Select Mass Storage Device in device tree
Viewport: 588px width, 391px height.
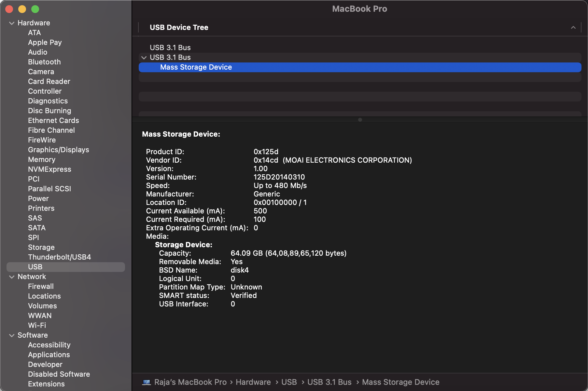360,67
